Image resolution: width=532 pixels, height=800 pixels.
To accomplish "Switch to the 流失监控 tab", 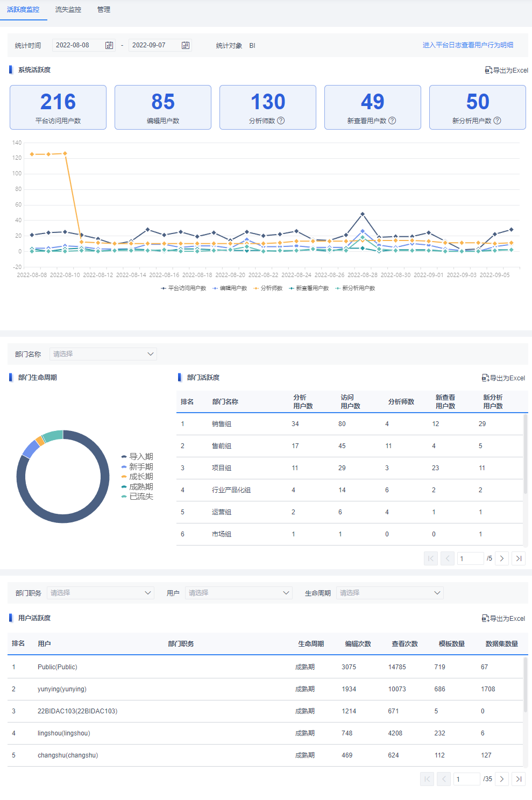I will pos(68,10).
